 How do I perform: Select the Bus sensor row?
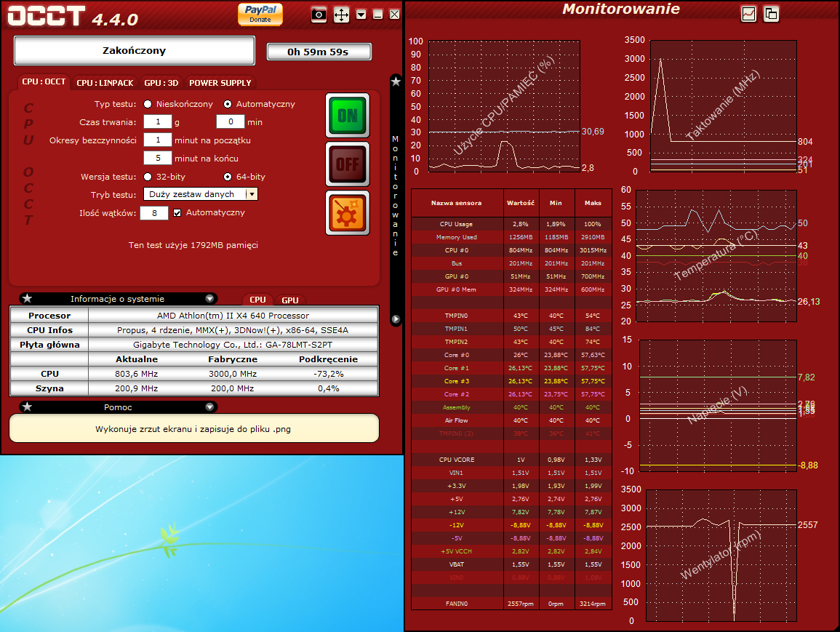(x=511, y=263)
